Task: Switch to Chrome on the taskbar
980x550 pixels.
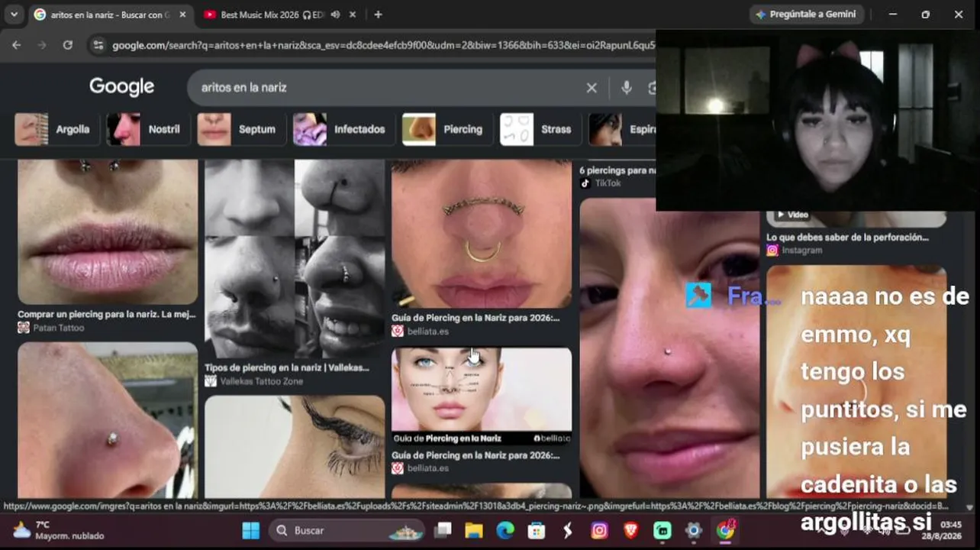Action: [x=724, y=530]
